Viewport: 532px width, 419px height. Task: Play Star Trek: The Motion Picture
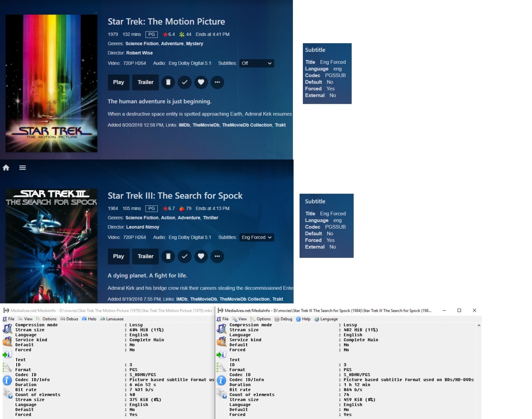[x=119, y=82]
